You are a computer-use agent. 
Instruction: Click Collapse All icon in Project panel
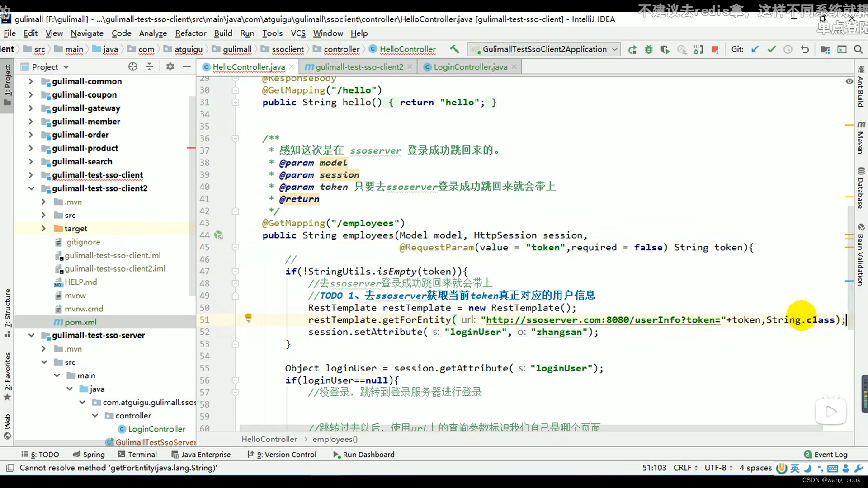(x=149, y=67)
